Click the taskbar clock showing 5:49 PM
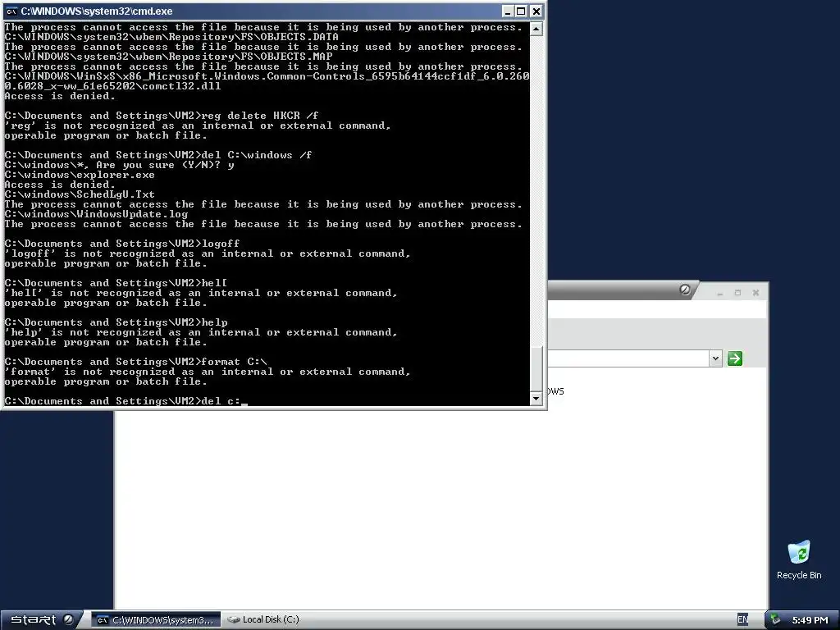 810,620
